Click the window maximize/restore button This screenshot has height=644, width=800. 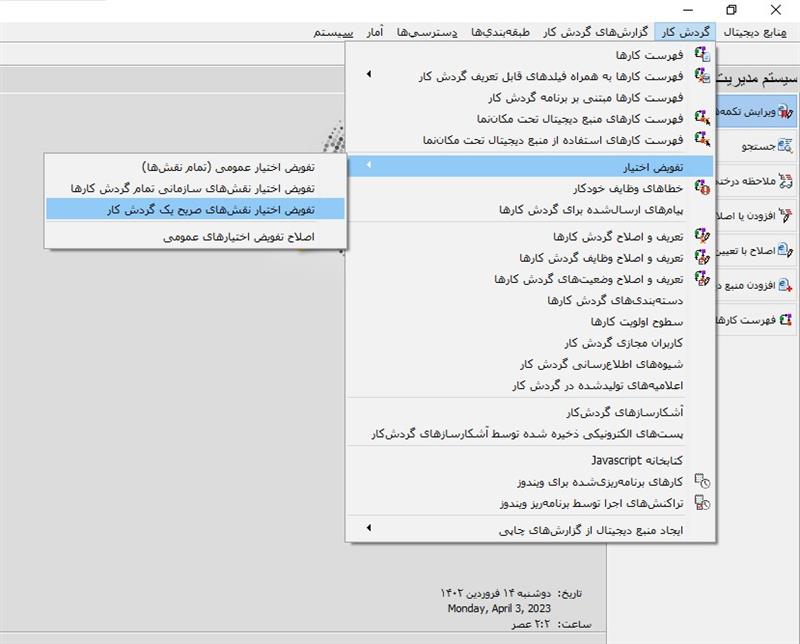click(x=731, y=10)
